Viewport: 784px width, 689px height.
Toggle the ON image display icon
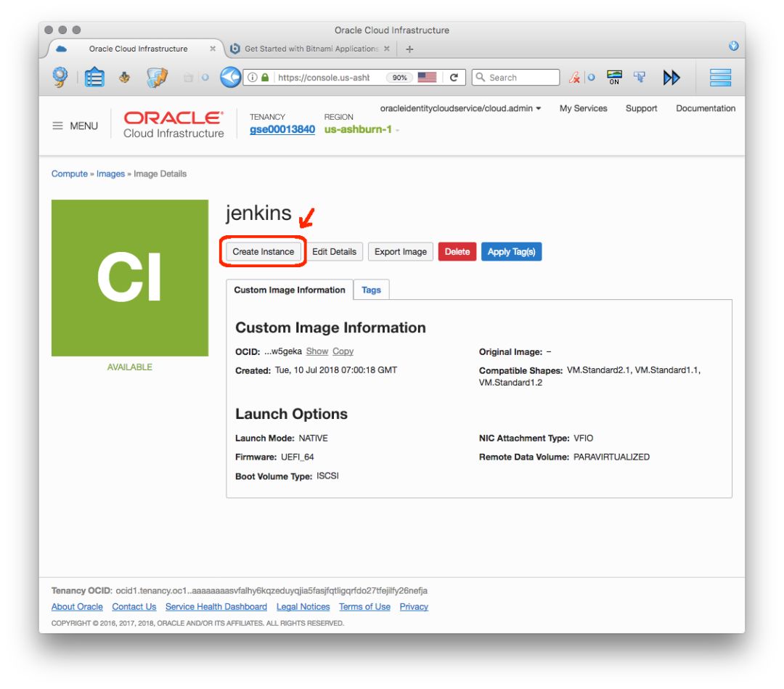[615, 78]
